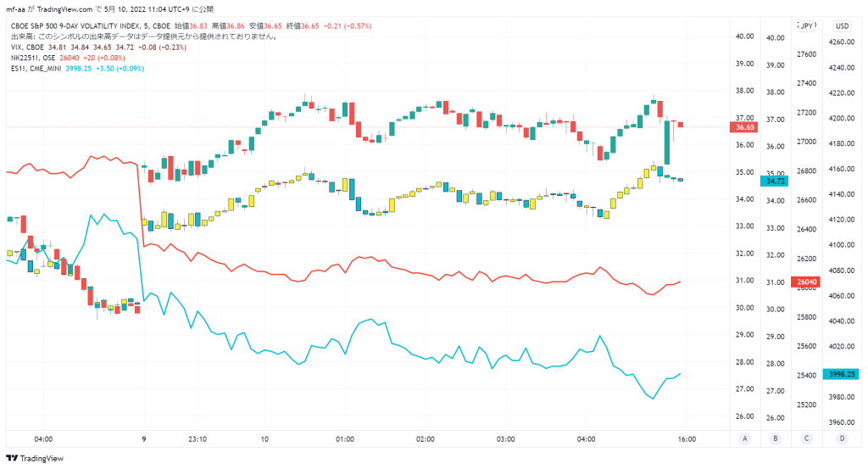Click the 26400 label on the JPY scale
This screenshot has width=868, height=469.
pos(807,229)
